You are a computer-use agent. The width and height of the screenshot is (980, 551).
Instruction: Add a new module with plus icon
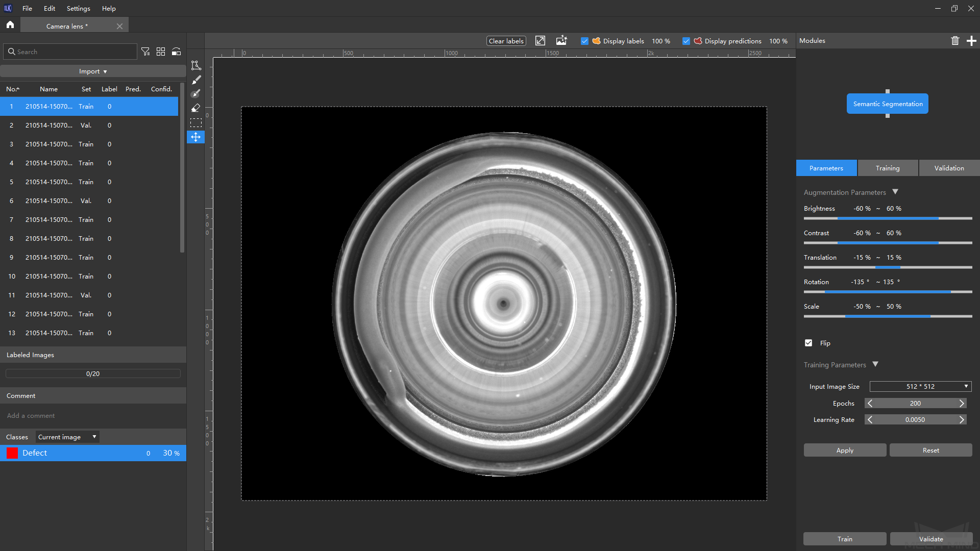pos(971,41)
